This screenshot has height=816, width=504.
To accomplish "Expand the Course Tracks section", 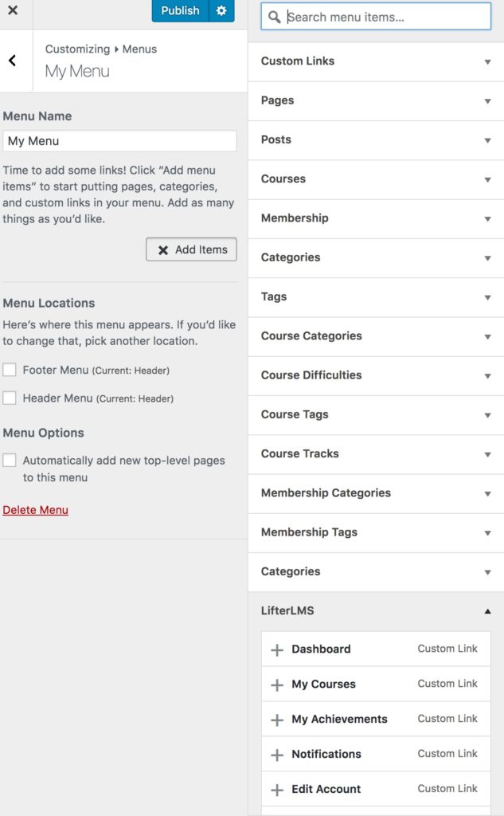I will 376,453.
